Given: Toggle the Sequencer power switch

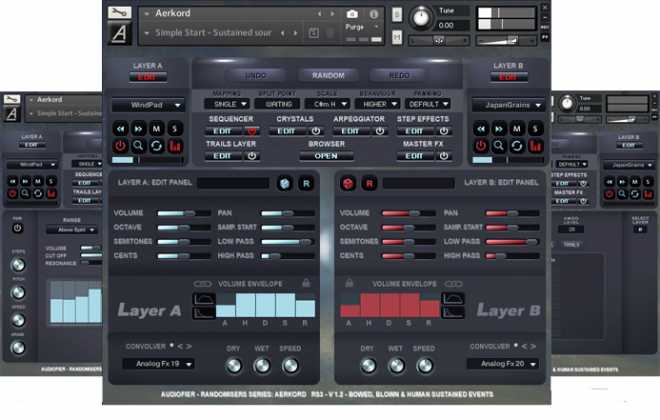Looking at the screenshot, I should [x=252, y=131].
